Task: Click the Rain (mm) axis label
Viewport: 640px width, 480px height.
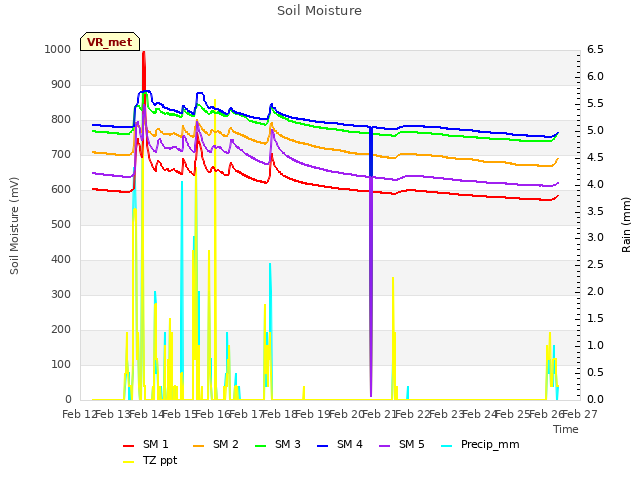Action: pos(626,225)
